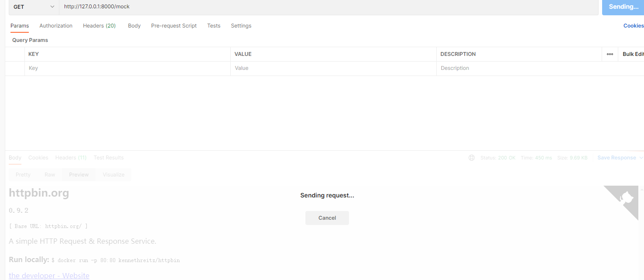Click the VALUE column header
Image resolution: width=644 pixels, height=280 pixels.
tap(243, 54)
